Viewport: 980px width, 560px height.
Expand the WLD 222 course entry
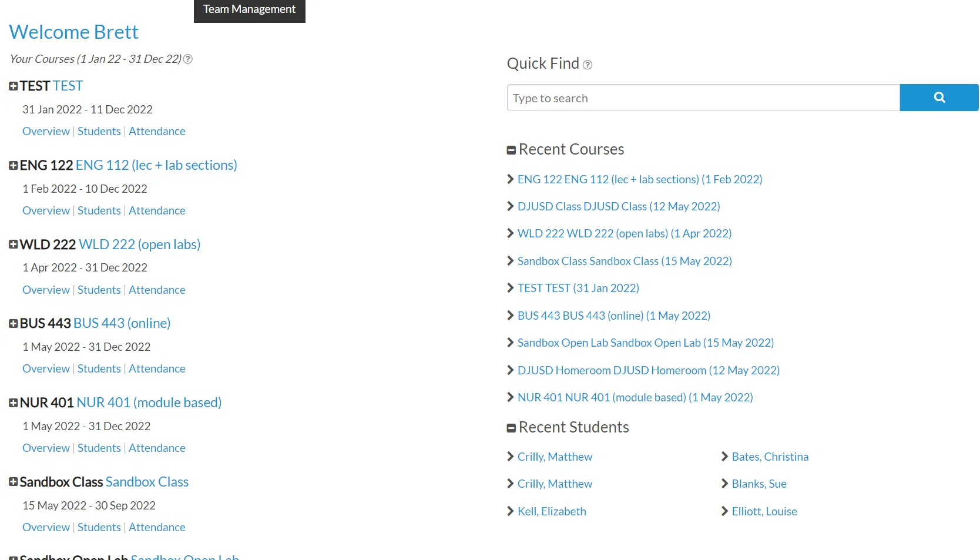pyautogui.click(x=14, y=244)
